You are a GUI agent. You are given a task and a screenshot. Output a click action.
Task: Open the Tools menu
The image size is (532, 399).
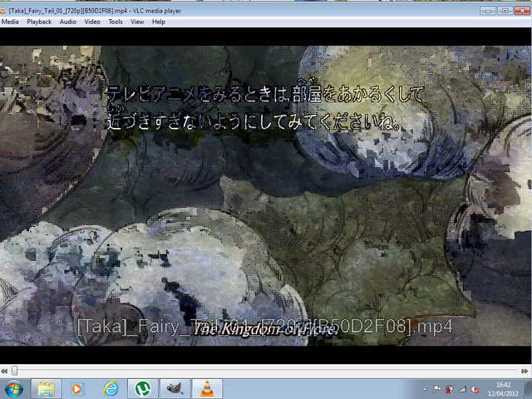point(116,22)
